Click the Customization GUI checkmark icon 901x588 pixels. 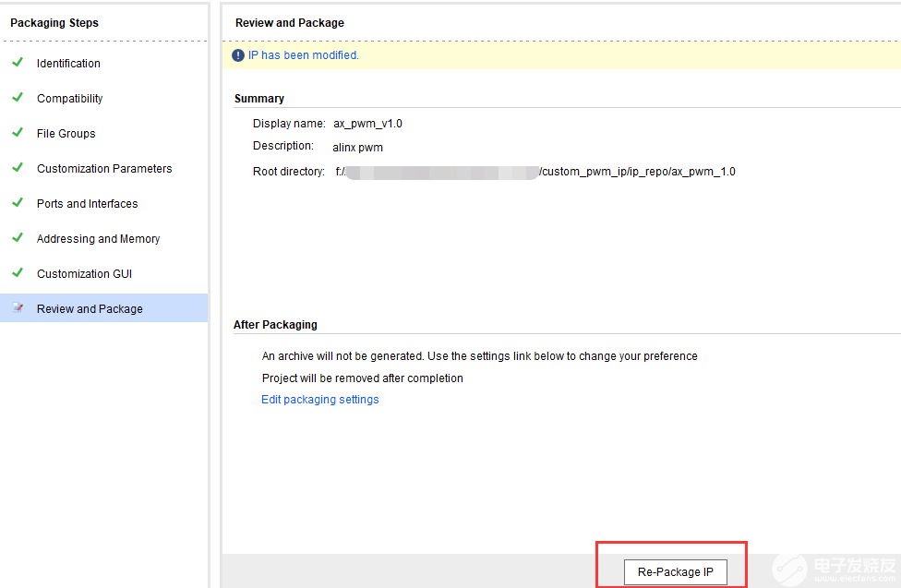coord(17,273)
